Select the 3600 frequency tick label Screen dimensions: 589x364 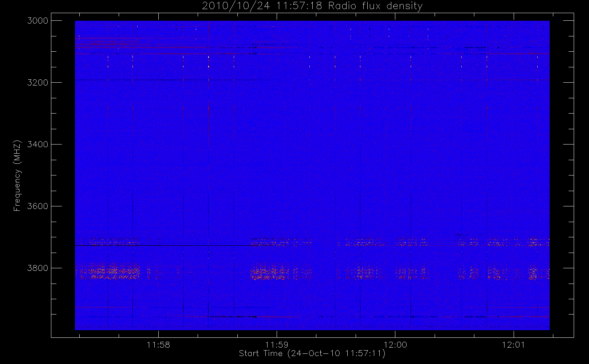pyautogui.click(x=38, y=206)
